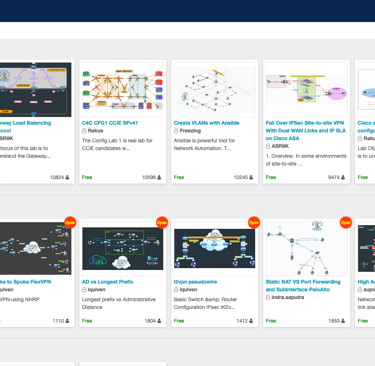Click the Open badge on Static NAT VS Port Forwarding
This screenshot has height=366, width=375.
tap(346, 223)
